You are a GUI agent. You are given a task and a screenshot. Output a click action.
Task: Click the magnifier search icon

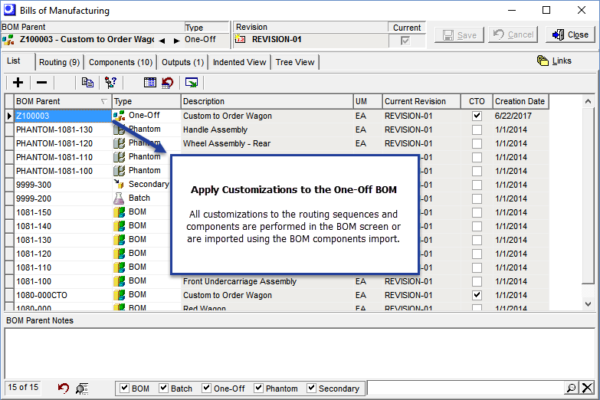571,388
